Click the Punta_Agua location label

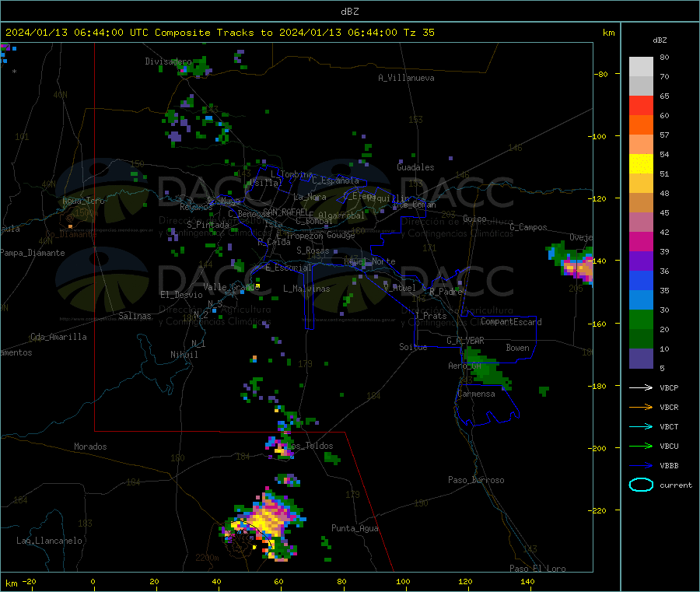[355, 529]
